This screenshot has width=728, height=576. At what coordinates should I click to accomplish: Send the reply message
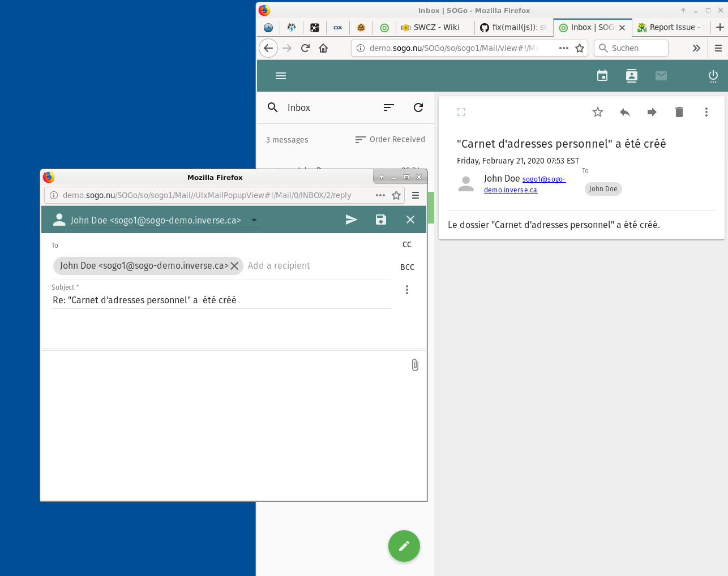(x=351, y=220)
